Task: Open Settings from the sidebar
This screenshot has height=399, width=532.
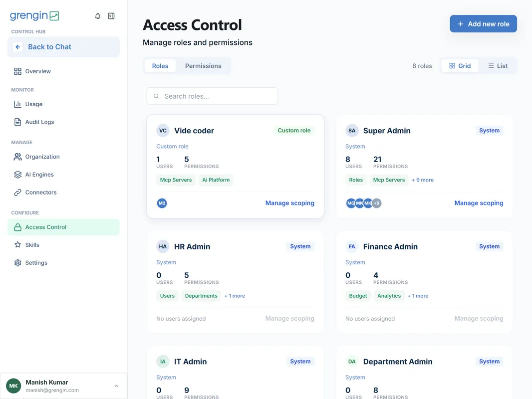Action: [63, 263]
